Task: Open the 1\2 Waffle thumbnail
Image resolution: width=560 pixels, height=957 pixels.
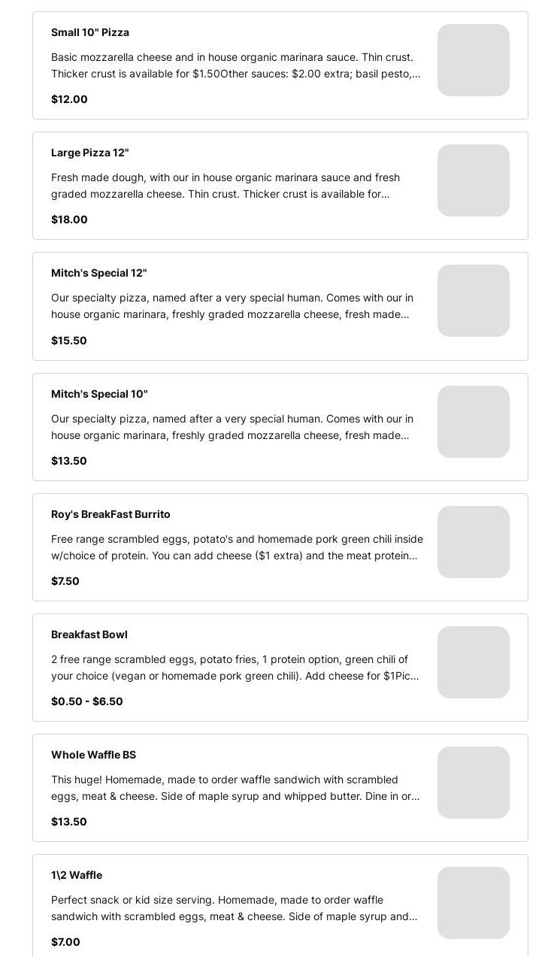Action: pyautogui.click(x=473, y=903)
